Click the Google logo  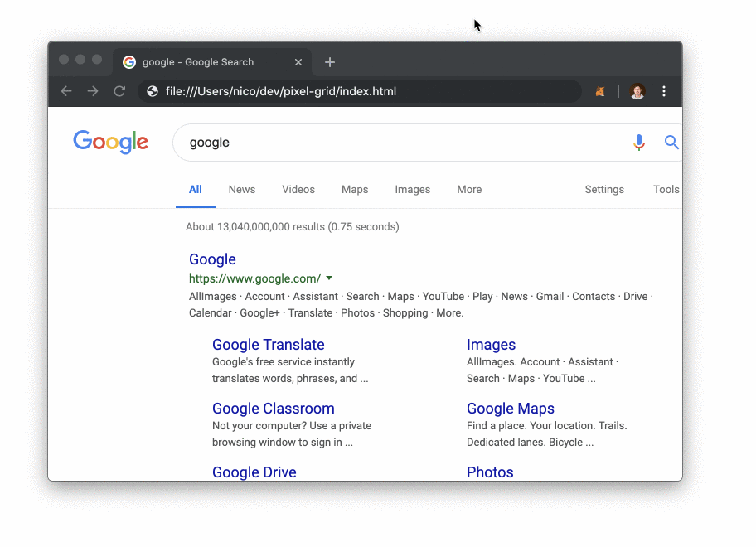tap(110, 142)
